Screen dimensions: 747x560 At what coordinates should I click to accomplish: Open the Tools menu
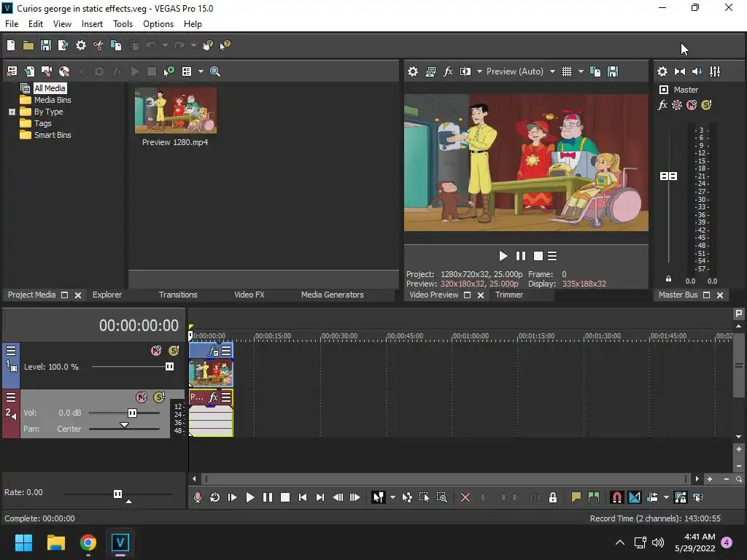pyautogui.click(x=123, y=24)
